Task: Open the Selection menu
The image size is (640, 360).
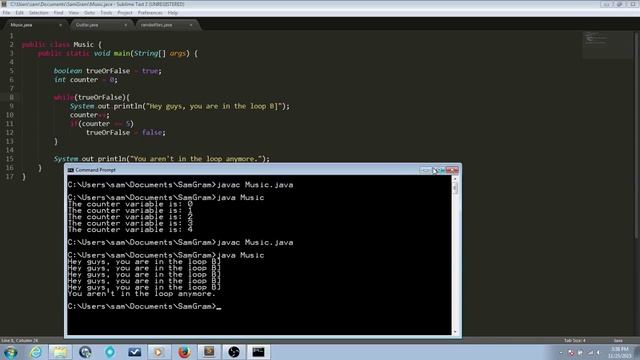Action: [38, 13]
